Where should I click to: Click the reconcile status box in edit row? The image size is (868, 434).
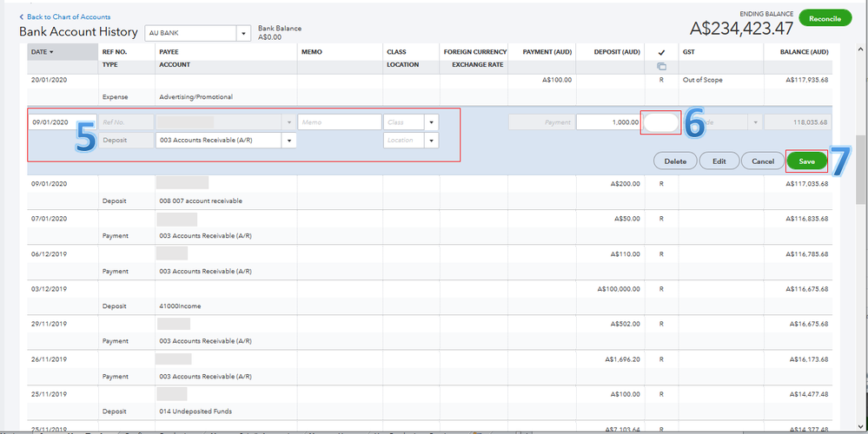point(661,122)
